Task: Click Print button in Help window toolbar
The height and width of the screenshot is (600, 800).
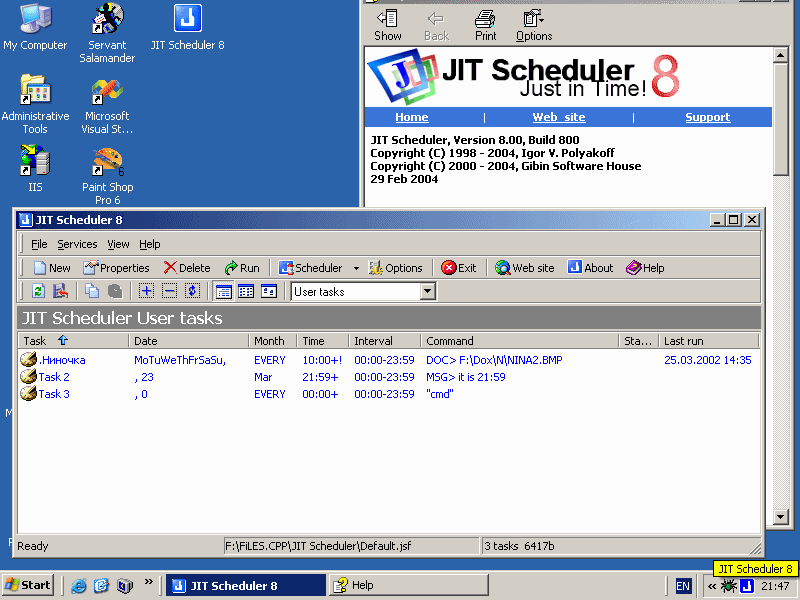Action: [485, 26]
